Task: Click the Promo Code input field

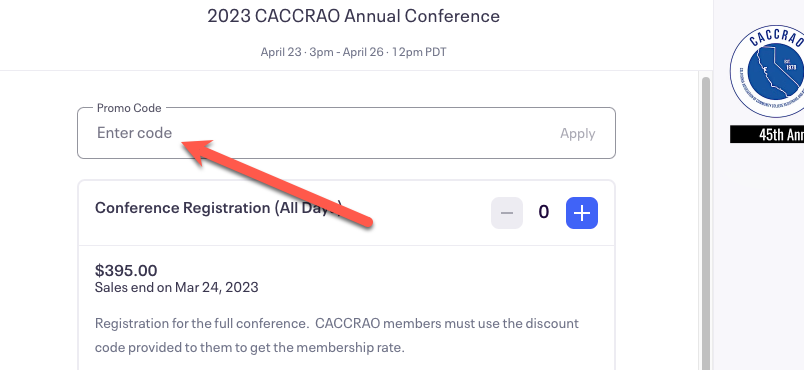Action: pos(346,133)
